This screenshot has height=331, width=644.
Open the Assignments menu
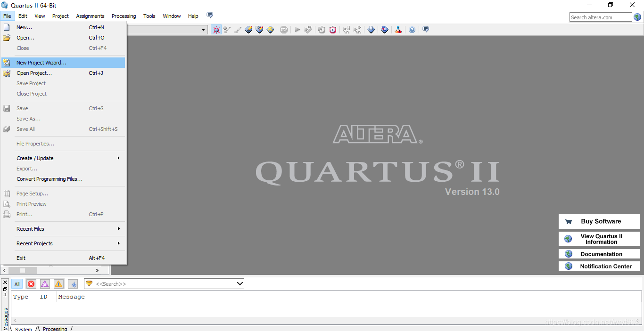[x=90, y=16]
